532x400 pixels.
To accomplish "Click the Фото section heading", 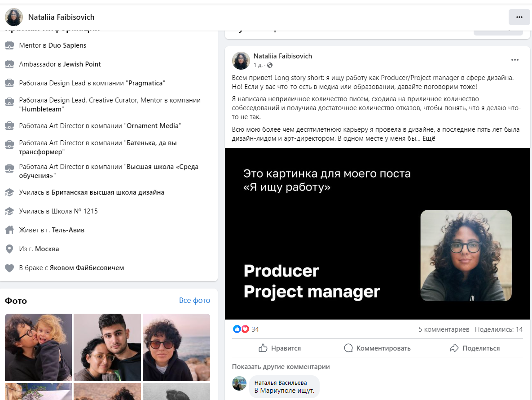I will [16, 301].
